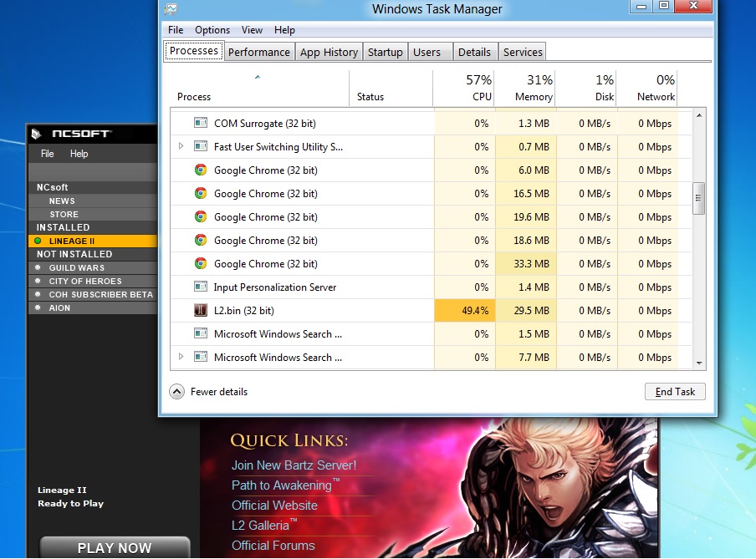
Task: Click the Status column header
Action: tap(391, 89)
